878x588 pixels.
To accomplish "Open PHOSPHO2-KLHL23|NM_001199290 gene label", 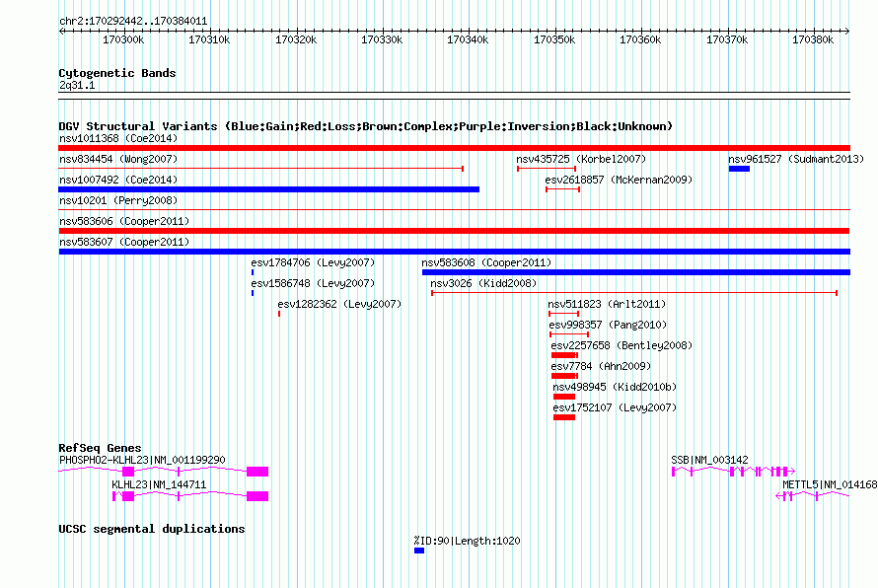I will click(142, 460).
